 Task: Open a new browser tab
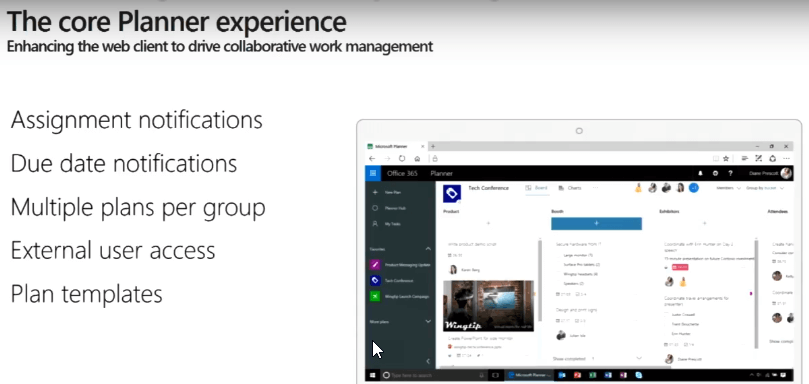coord(433,147)
